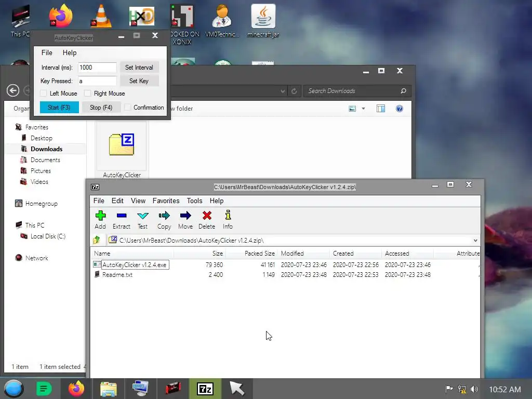532x399 pixels.
Task: Open the green notes app on taskbar
Action: pyautogui.click(x=44, y=389)
